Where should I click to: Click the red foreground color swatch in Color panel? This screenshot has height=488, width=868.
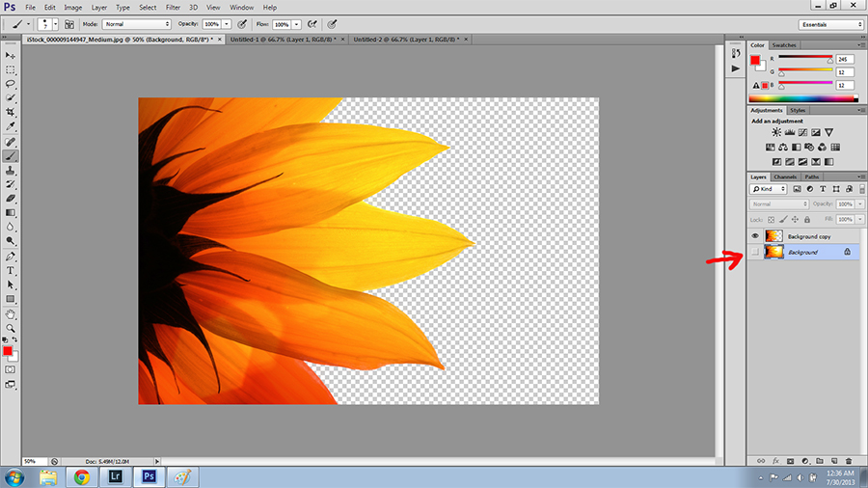[x=756, y=61]
